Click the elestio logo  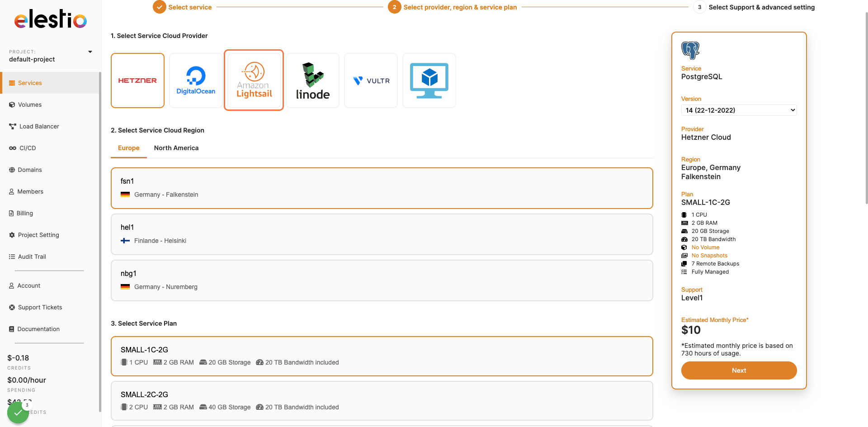click(51, 19)
